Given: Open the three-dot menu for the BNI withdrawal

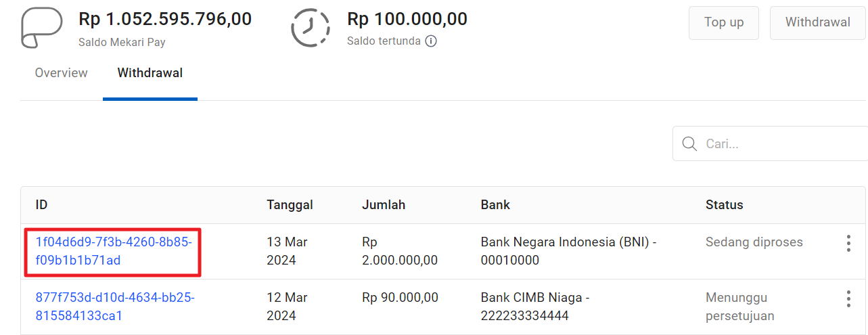Looking at the screenshot, I should (848, 244).
